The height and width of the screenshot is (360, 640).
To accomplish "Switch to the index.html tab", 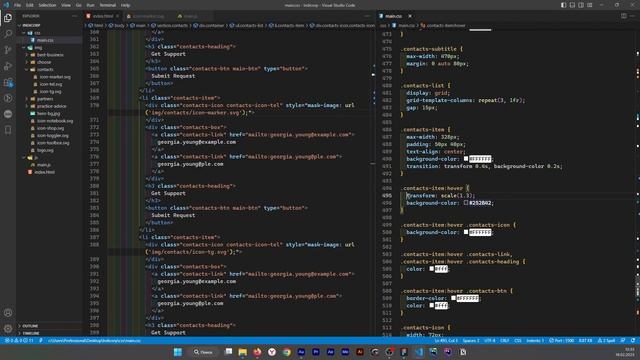I will pyautogui.click(x=102, y=16).
